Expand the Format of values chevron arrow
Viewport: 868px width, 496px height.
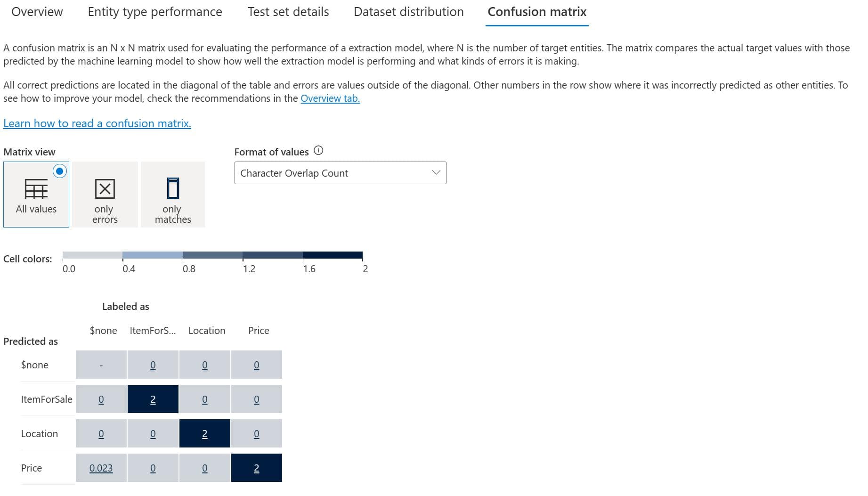(x=436, y=172)
